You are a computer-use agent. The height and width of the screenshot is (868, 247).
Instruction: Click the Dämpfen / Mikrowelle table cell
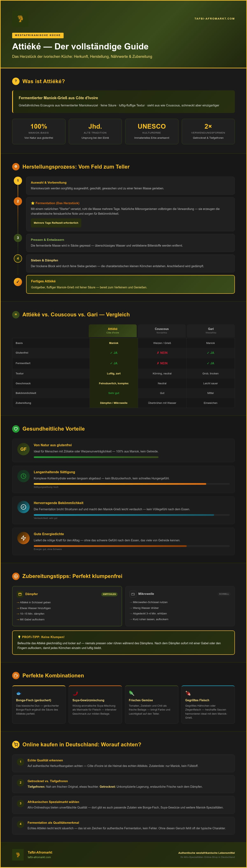(114, 403)
